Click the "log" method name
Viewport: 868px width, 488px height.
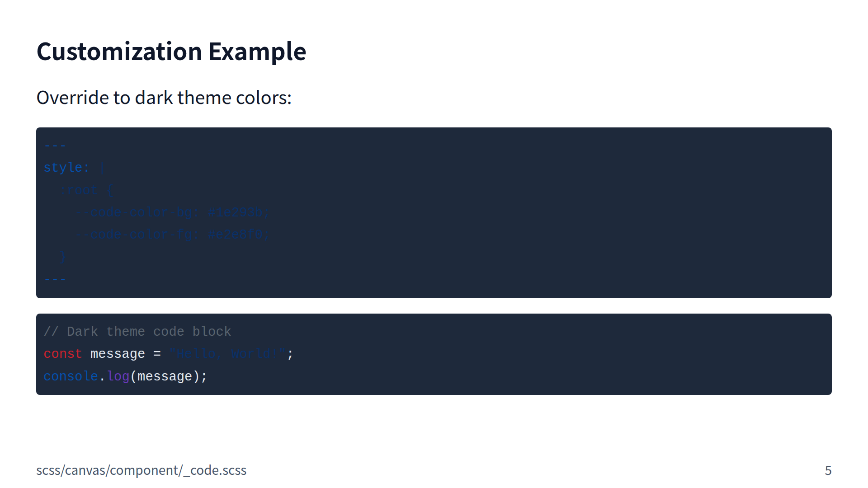[118, 376]
